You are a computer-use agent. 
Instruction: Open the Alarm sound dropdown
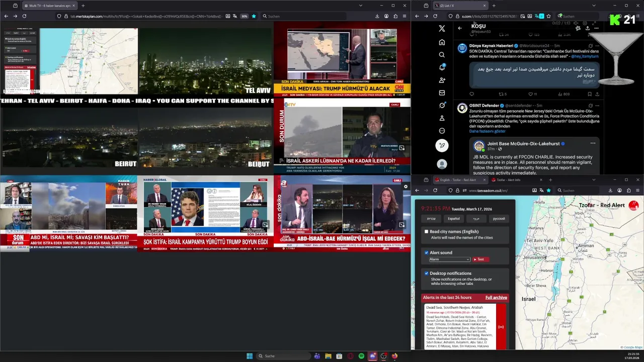point(449,259)
